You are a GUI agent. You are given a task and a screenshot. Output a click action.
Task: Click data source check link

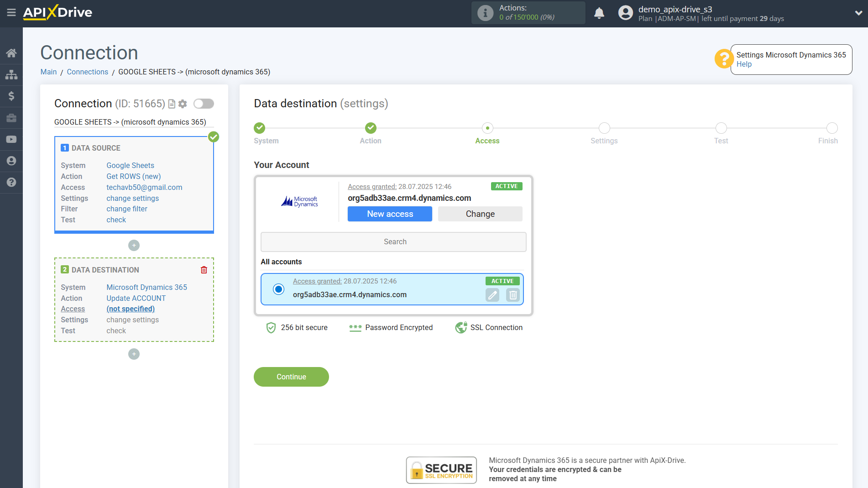116,220
